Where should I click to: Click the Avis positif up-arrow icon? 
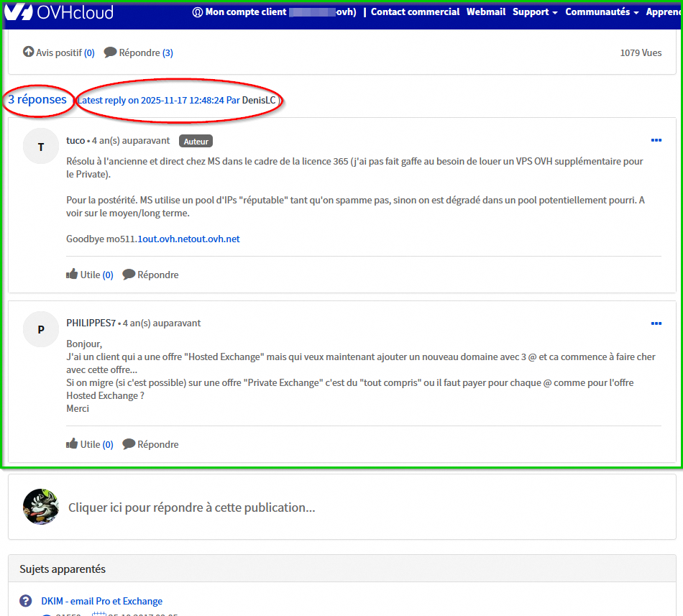(x=29, y=52)
